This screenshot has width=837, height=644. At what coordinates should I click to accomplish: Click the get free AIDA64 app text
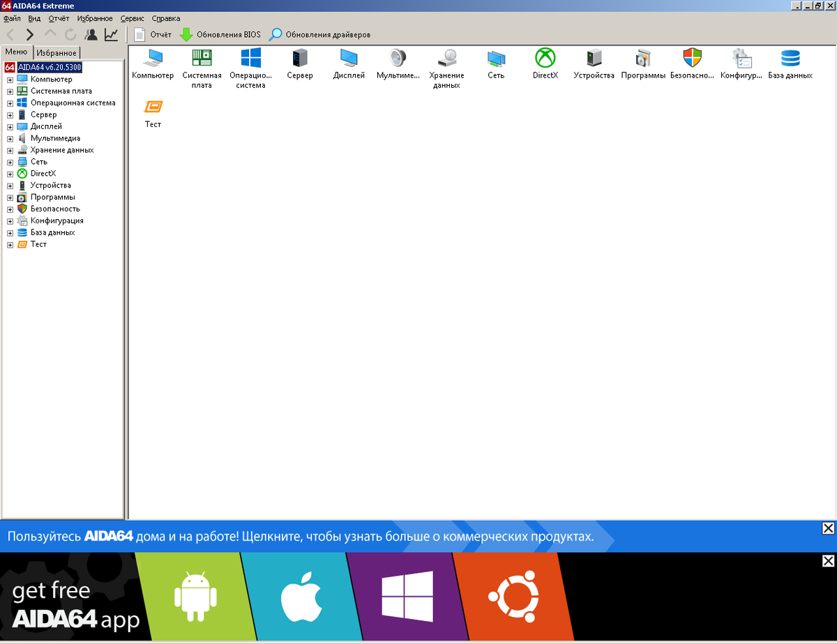tap(75, 606)
